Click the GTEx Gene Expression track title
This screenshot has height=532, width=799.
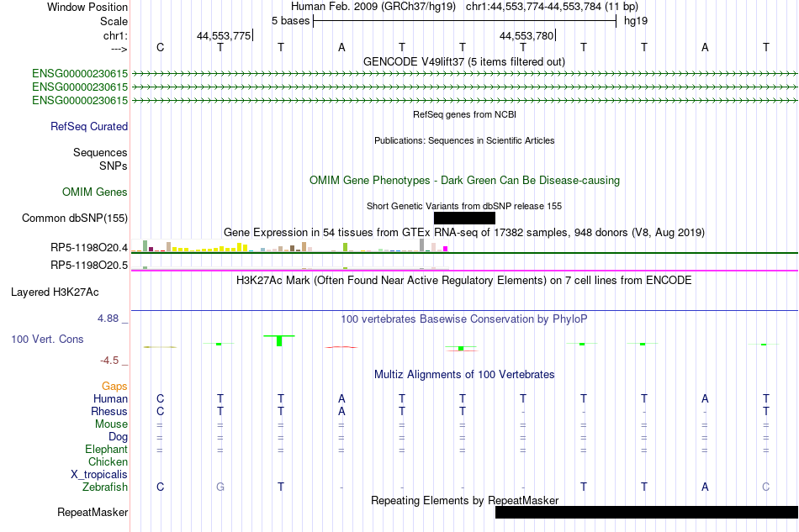point(464,233)
